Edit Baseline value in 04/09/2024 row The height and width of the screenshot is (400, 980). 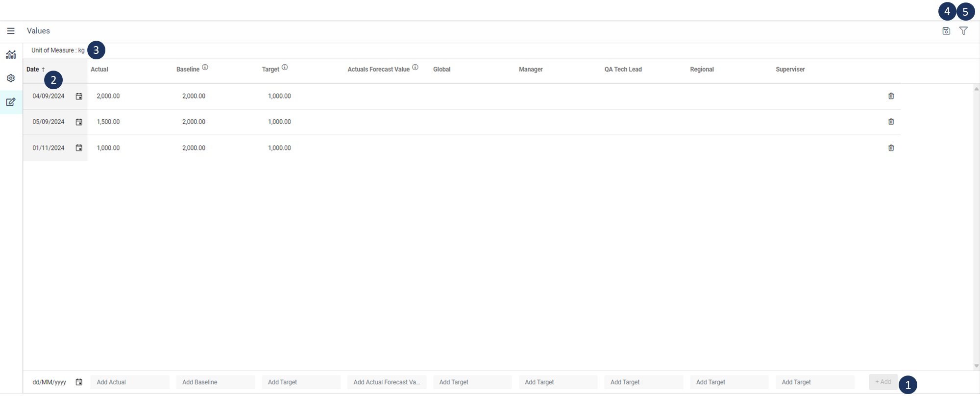(194, 96)
